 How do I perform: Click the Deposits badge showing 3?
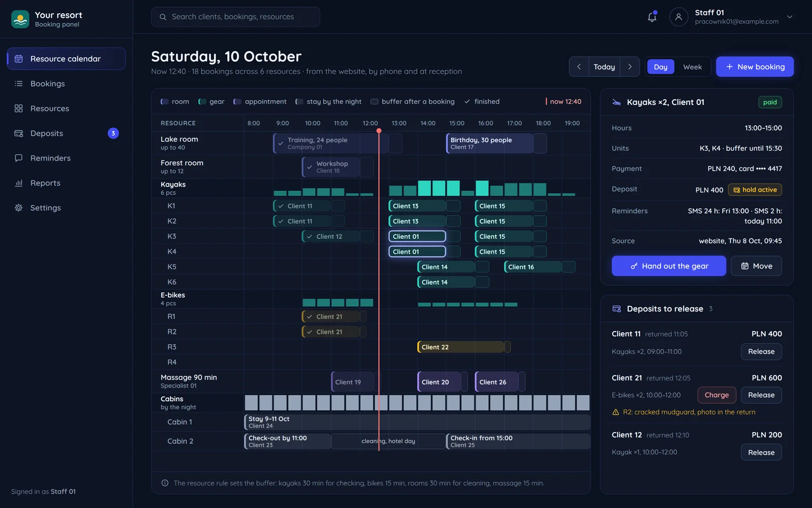click(113, 133)
